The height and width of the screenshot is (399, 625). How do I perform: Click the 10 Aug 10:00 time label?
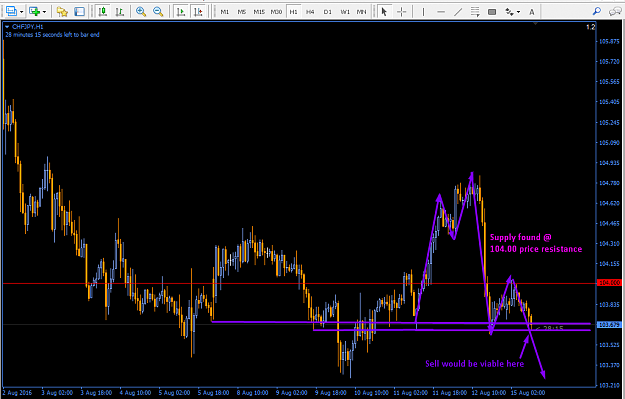tap(371, 393)
